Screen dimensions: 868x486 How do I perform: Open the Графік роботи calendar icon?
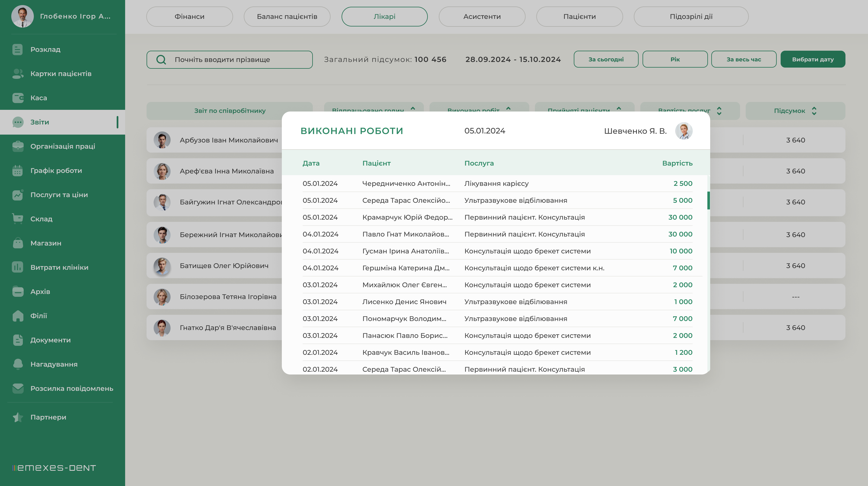click(17, 171)
